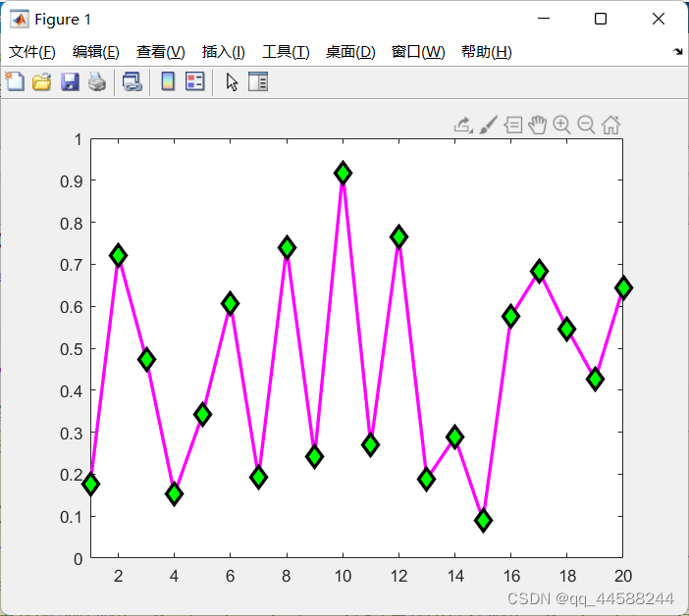Dock the figure using the menu bar corner arrow
Viewport: 689px width, 616px height.
[x=678, y=52]
